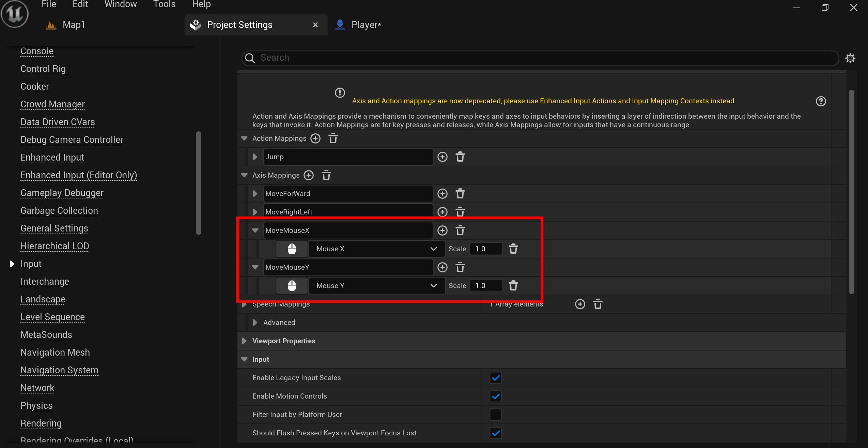Add a new Action Mapping with plus icon
This screenshot has height=448, width=868.
coord(315,138)
